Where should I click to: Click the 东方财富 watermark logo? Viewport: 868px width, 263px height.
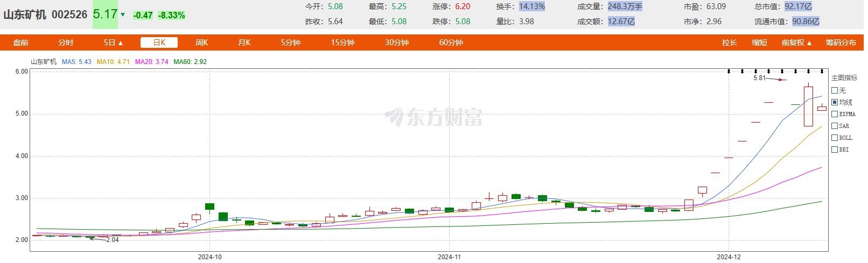433,117
